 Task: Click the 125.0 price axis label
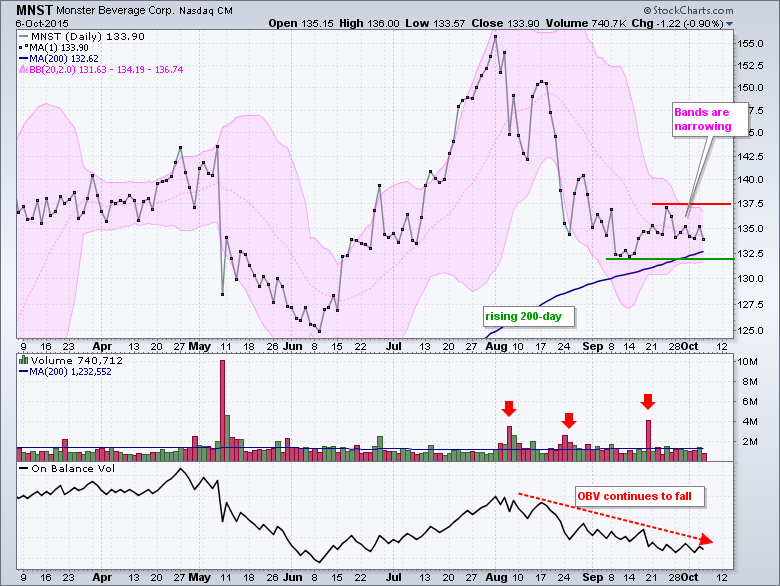(750, 330)
